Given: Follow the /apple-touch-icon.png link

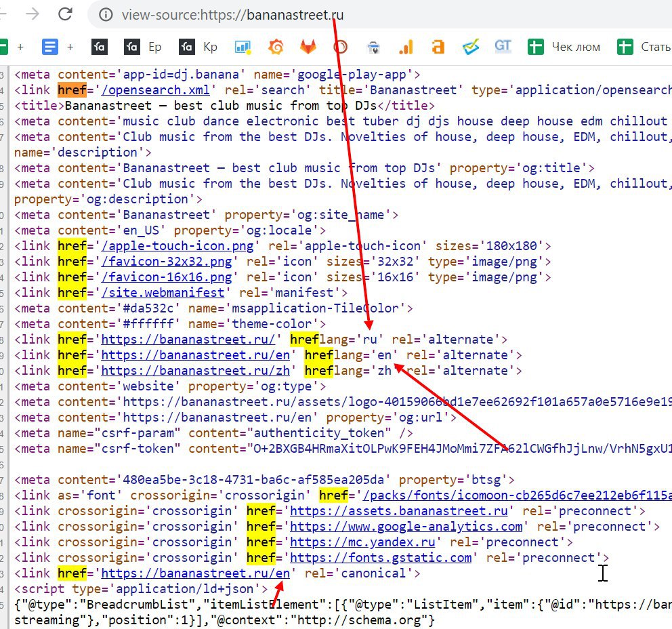Looking at the screenshot, I should pos(177,246).
